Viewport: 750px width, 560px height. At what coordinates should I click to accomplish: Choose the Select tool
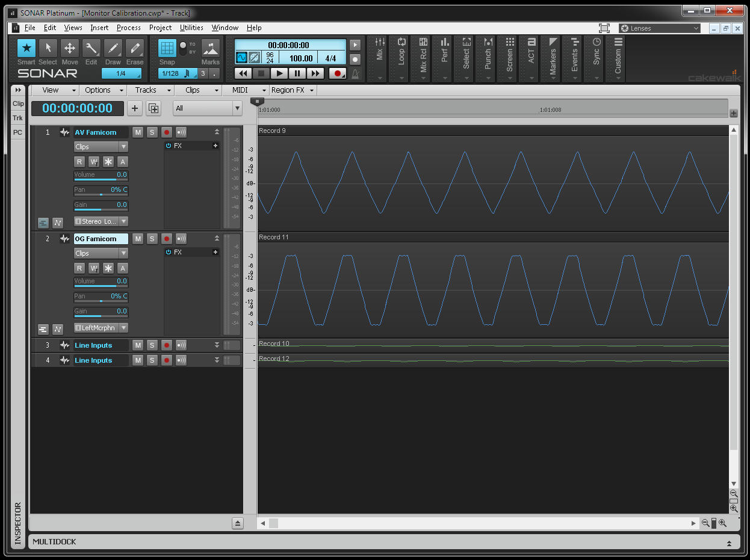click(x=48, y=49)
